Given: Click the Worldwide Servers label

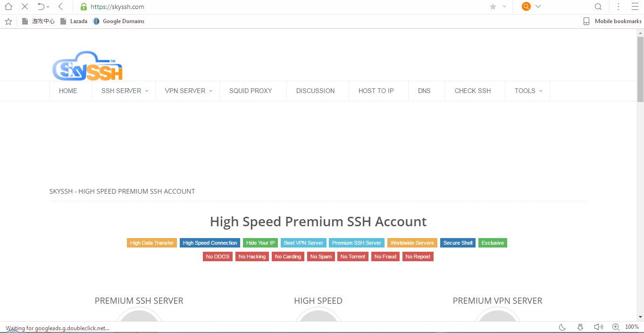Looking at the screenshot, I should [412, 243].
